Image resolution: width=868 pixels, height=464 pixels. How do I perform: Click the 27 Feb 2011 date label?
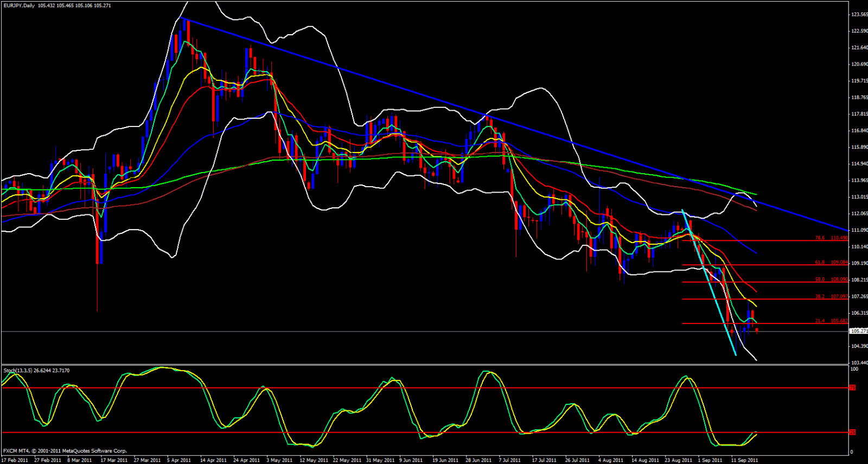coord(48,460)
